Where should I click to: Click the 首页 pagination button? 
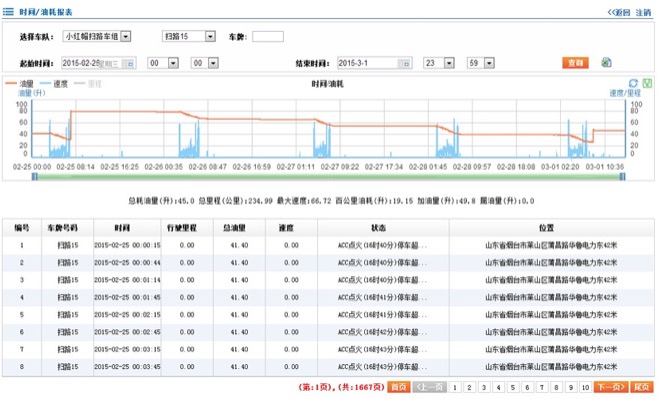coord(399,387)
